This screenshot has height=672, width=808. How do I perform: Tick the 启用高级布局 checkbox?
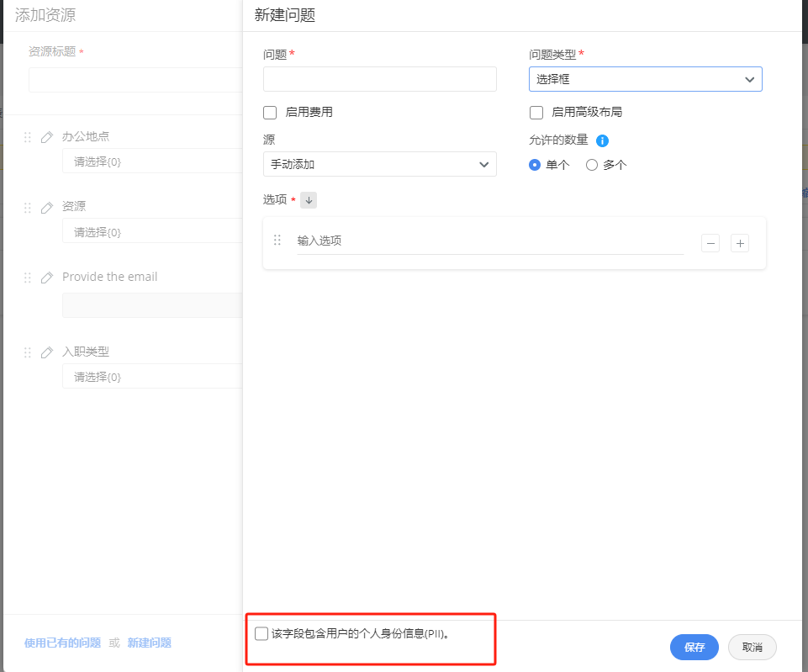pyautogui.click(x=536, y=112)
